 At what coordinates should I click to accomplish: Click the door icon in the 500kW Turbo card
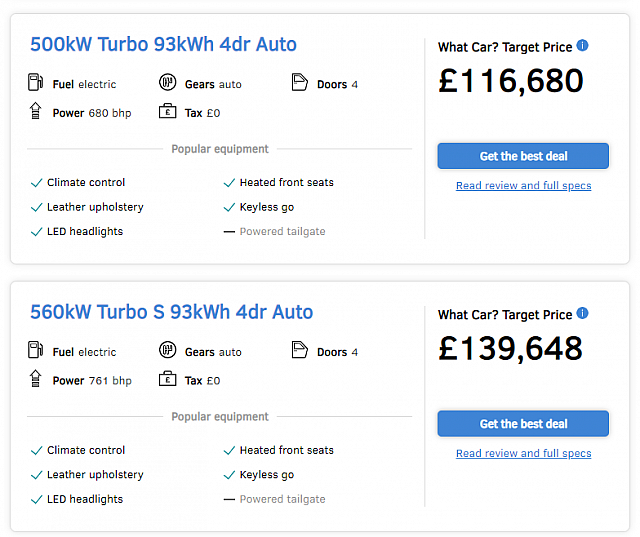[x=300, y=82]
